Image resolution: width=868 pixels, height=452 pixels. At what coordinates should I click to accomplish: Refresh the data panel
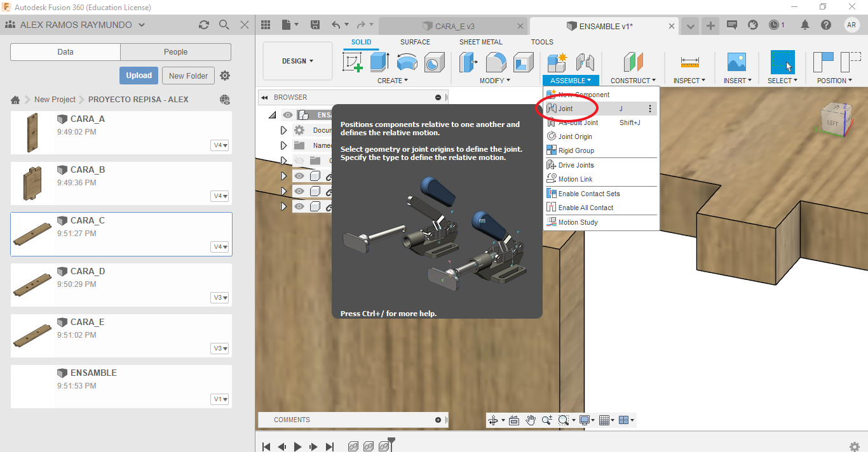(204, 25)
